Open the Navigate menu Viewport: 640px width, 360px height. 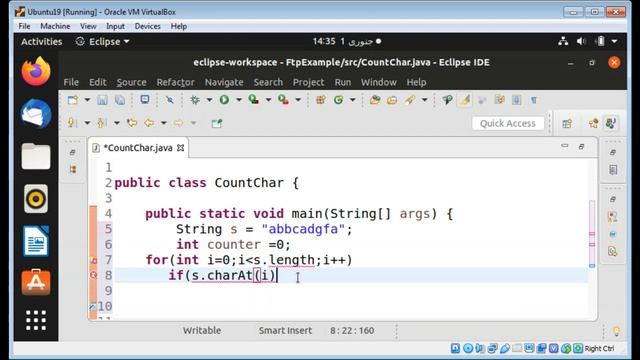224,82
